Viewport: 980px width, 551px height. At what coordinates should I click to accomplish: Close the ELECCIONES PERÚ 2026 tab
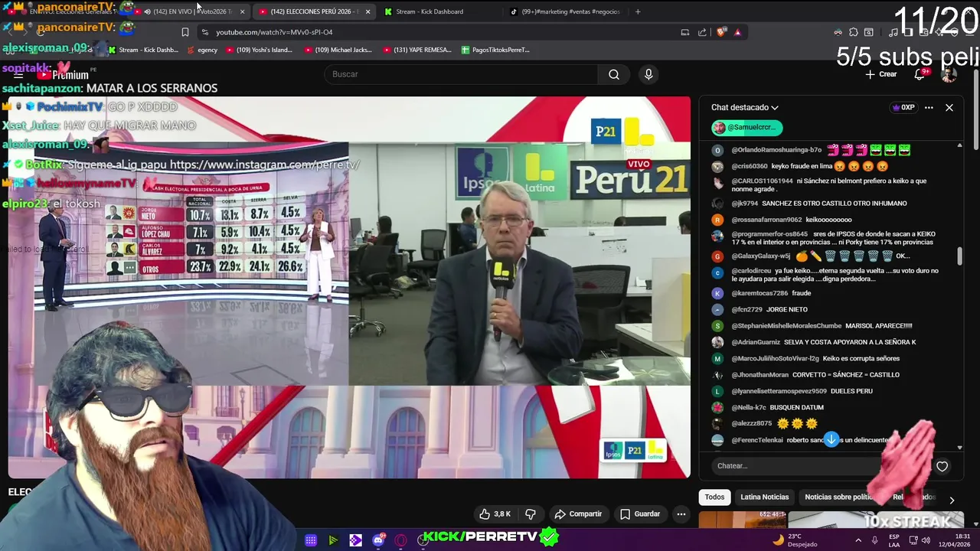click(x=367, y=11)
